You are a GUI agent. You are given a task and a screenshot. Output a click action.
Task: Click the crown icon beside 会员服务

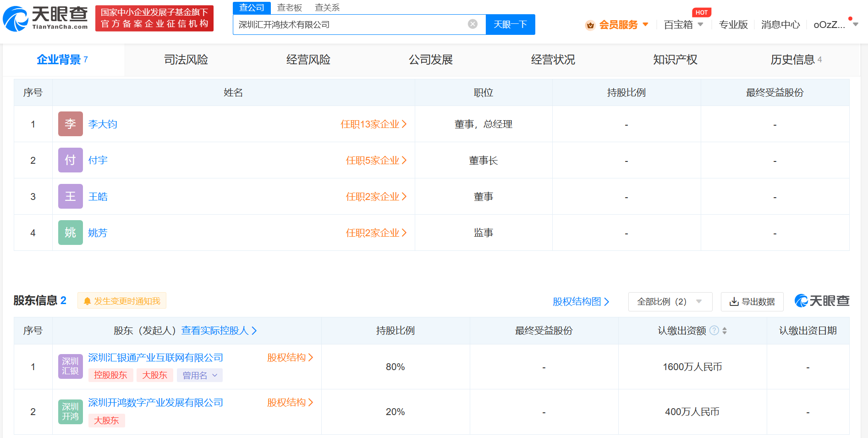point(590,25)
